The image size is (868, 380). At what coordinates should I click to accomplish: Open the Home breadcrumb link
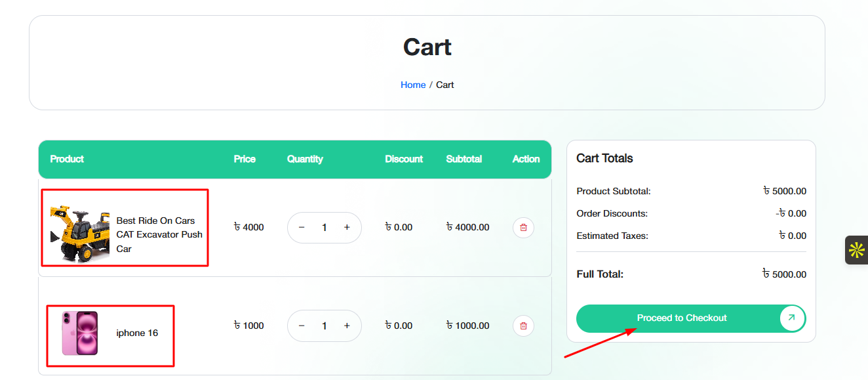(x=413, y=85)
